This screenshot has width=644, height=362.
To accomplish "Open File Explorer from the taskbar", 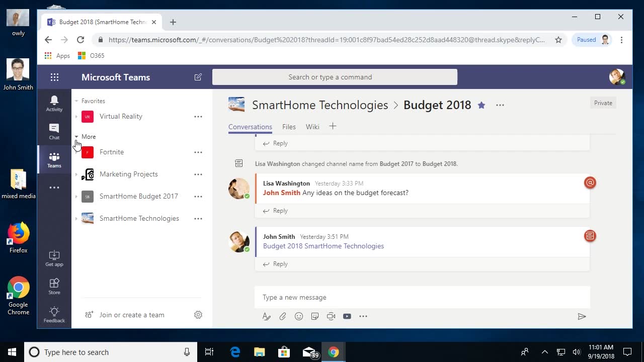I will 259,352.
